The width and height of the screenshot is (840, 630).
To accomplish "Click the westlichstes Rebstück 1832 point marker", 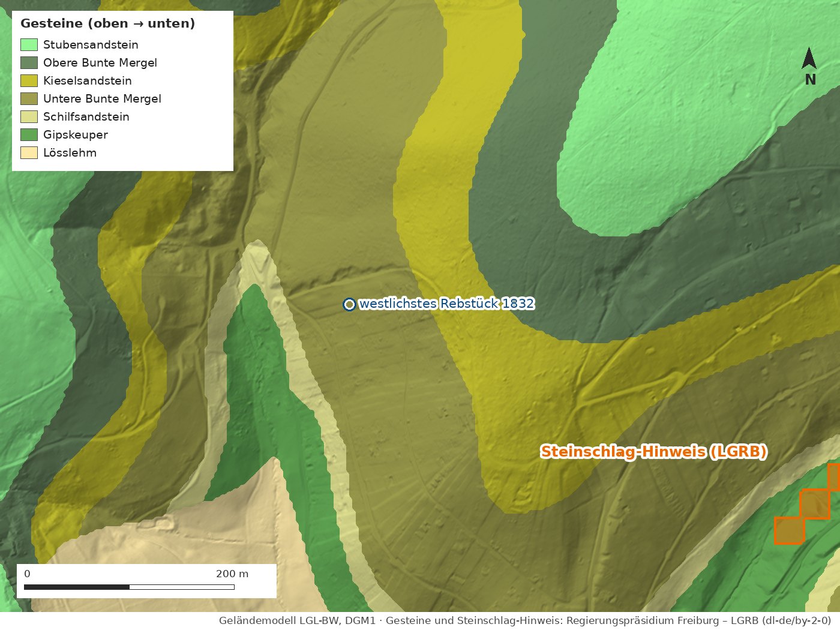I will (x=349, y=304).
